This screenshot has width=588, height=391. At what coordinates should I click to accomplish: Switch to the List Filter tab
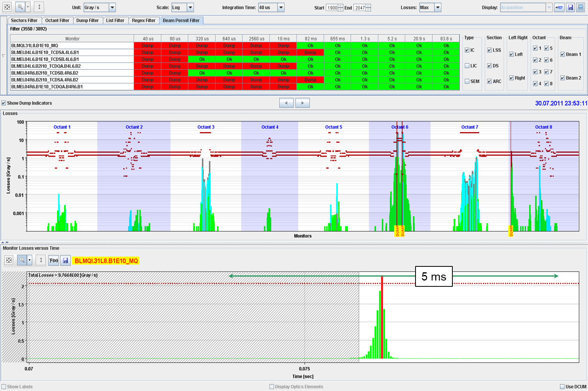click(115, 20)
